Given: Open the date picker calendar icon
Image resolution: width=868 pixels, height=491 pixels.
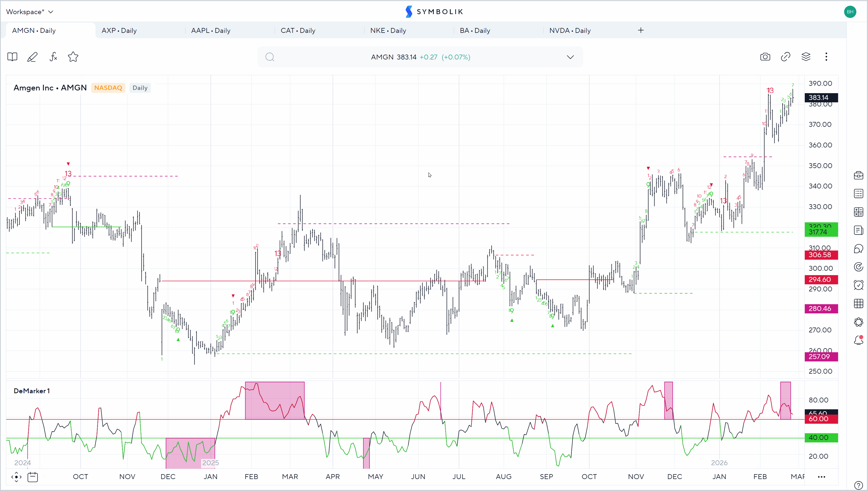Looking at the screenshot, I should click(x=33, y=477).
